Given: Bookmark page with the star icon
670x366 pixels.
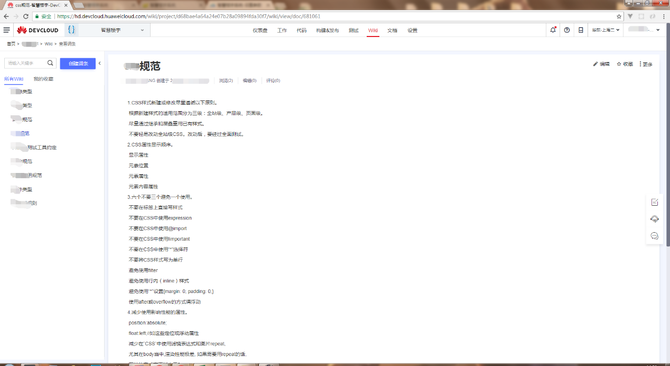Looking at the screenshot, I should point(619,16).
